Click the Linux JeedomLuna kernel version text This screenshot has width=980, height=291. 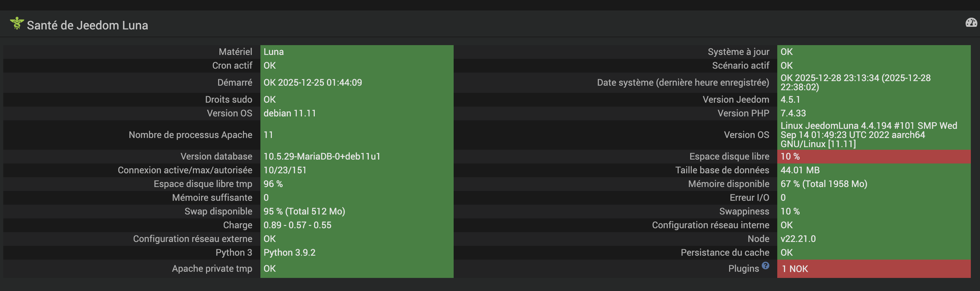tap(868, 135)
